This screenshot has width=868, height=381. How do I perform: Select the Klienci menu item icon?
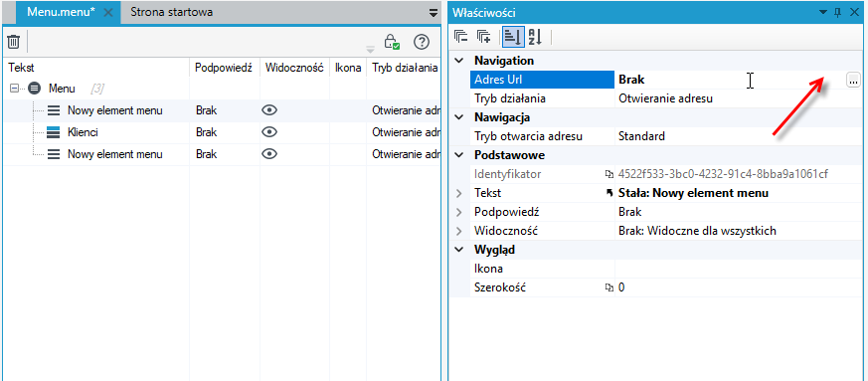click(54, 132)
